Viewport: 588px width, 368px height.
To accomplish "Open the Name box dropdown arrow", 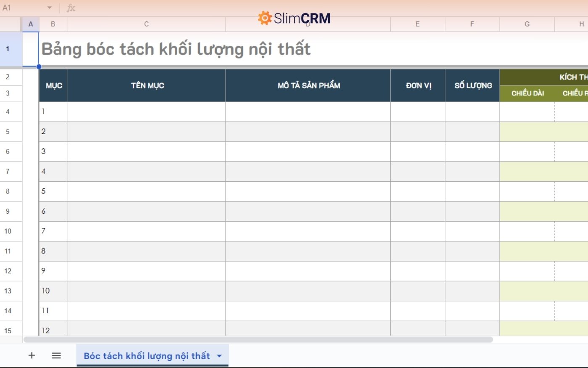I will point(50,8).
